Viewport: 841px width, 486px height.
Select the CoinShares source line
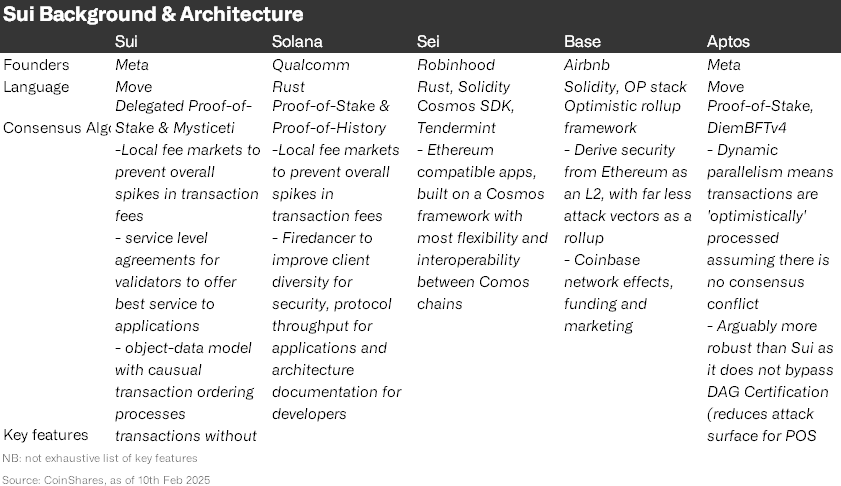click(x=106, y=479)
